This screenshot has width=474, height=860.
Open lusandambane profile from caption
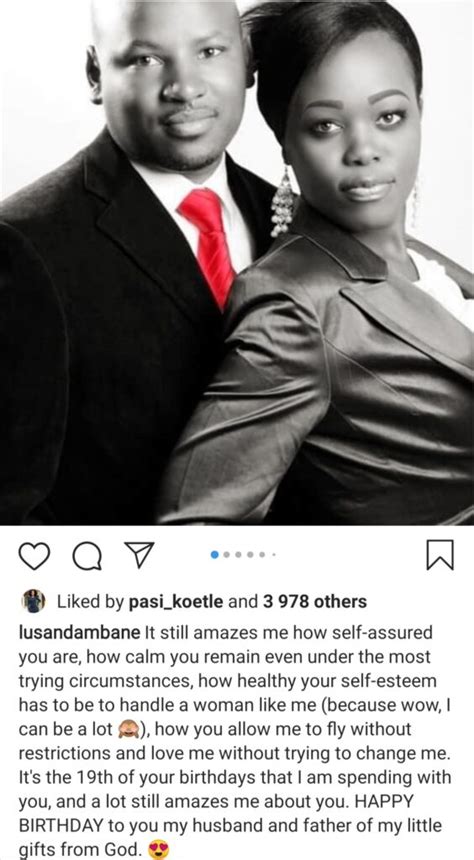(x=80, y=632)
